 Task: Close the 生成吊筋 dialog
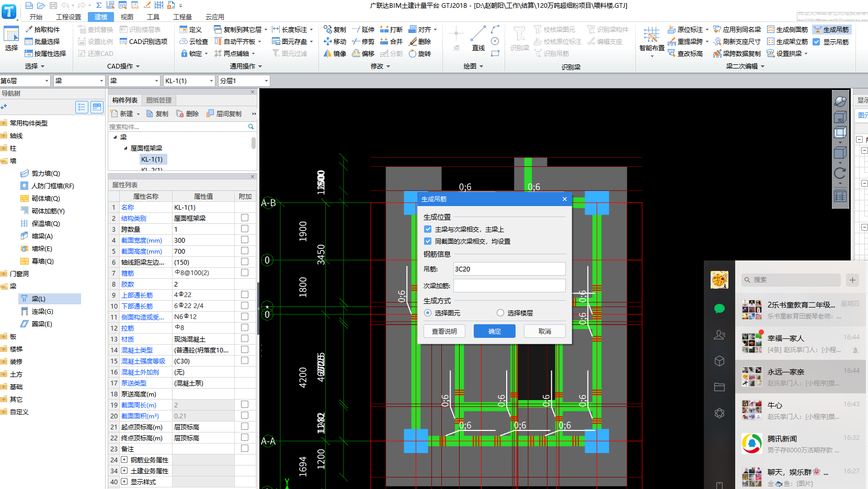tap(565, 199)
